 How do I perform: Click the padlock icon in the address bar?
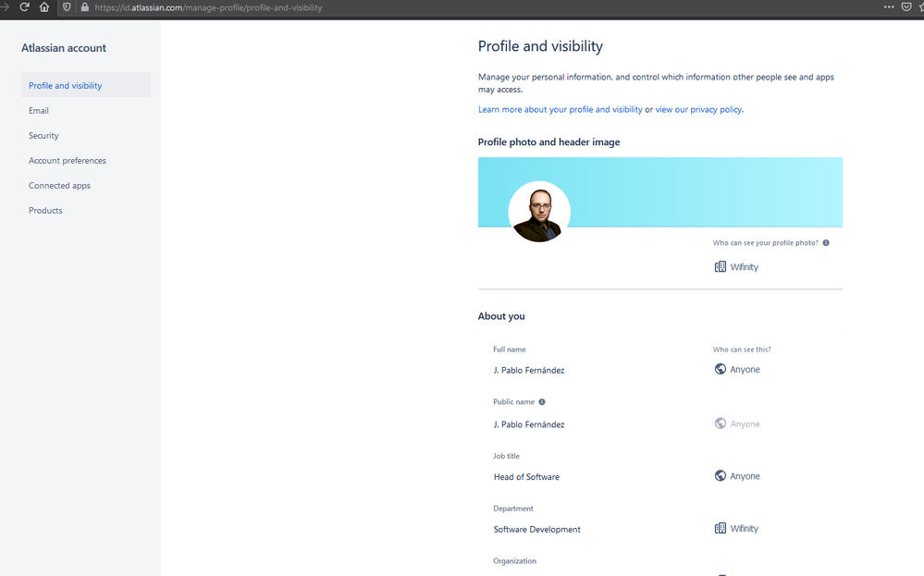pyautogui.click(x=83, y=7)
